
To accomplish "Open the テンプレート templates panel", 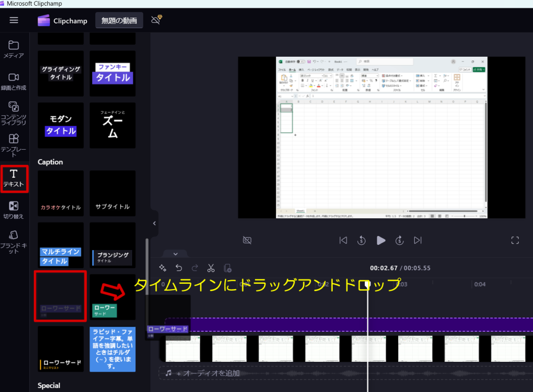I will pyautogui.click(x=14, y=145).
